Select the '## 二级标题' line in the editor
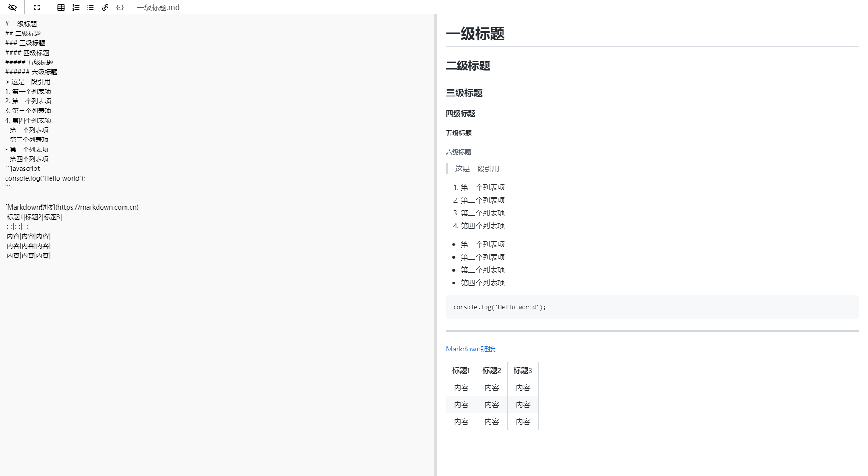This screenshot has height=476, width=868. (x=23, y=34)
